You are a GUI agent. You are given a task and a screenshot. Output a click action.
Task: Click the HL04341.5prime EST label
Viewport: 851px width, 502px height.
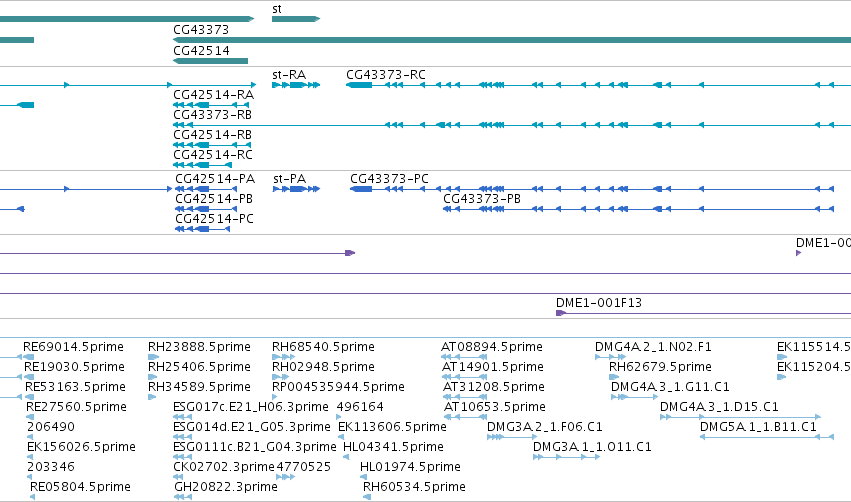pyautogui.click(x=393, y=447)
